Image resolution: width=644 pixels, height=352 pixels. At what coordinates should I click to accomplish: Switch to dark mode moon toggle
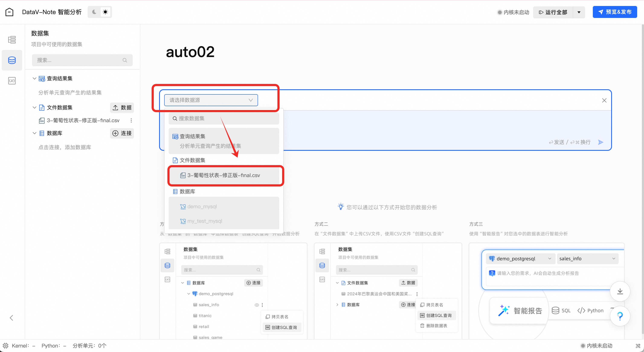[x=94, y=12]
